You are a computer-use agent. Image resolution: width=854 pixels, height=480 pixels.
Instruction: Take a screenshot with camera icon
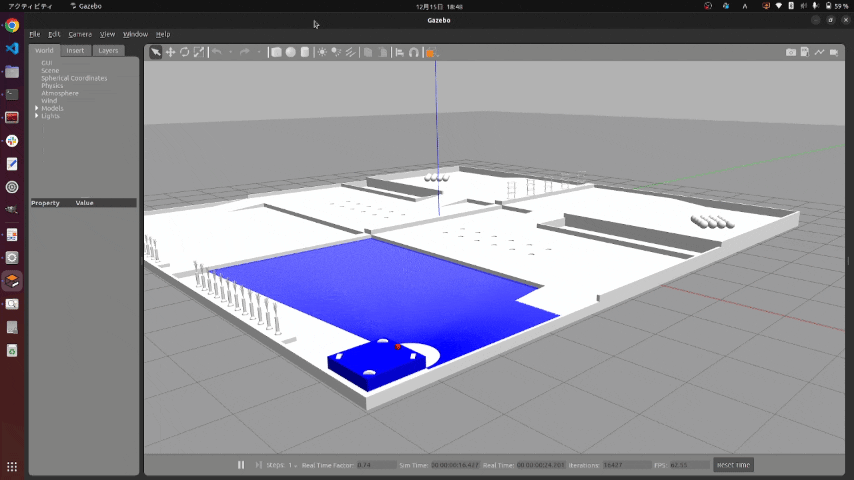pyautogui.click(x=791, y=52)
